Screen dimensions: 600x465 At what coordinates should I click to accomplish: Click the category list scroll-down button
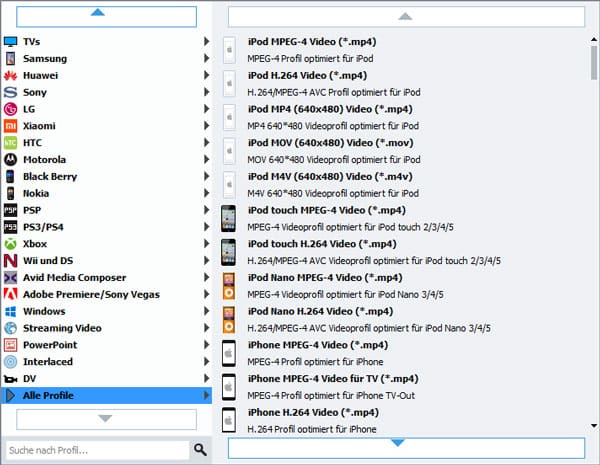click(106, 419)
